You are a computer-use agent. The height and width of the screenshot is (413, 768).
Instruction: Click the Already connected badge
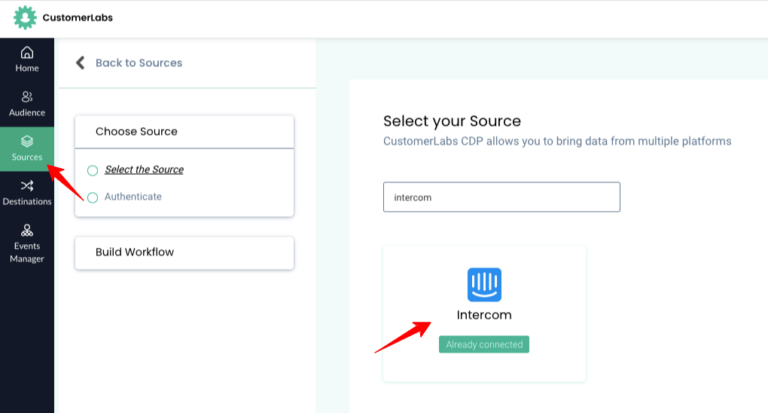484,344
